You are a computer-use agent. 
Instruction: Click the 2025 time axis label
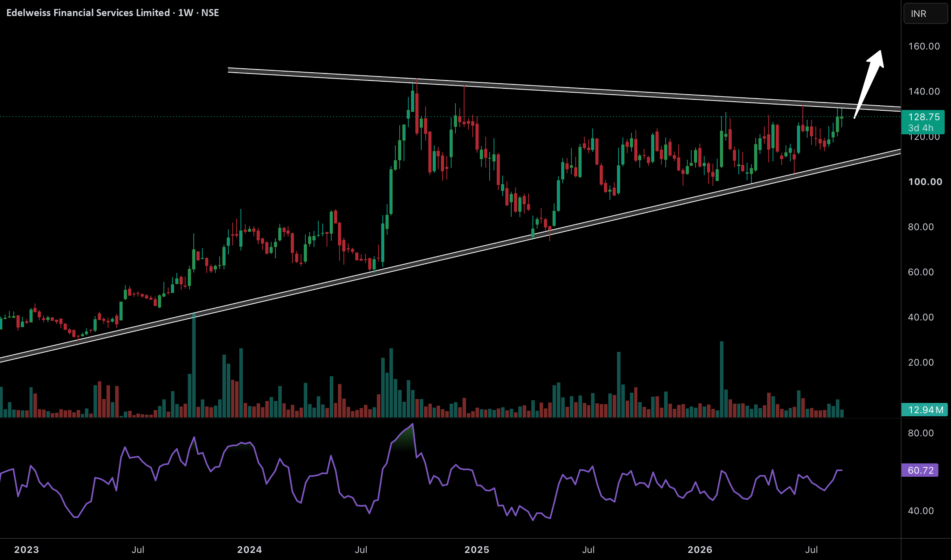click(477, 549)
